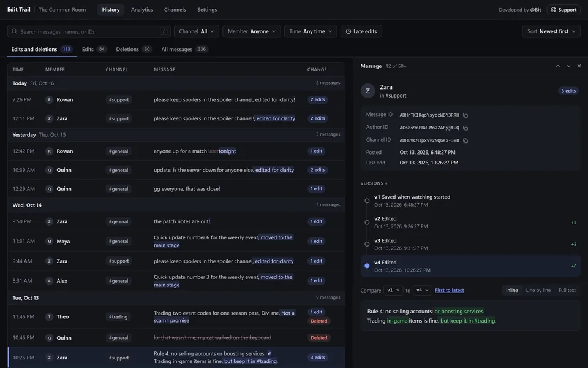Image resolution: width=588 pixels, height=368 pixels.
Task: Open the History tab
Action: pyautogui.click(x=111, y=10)
